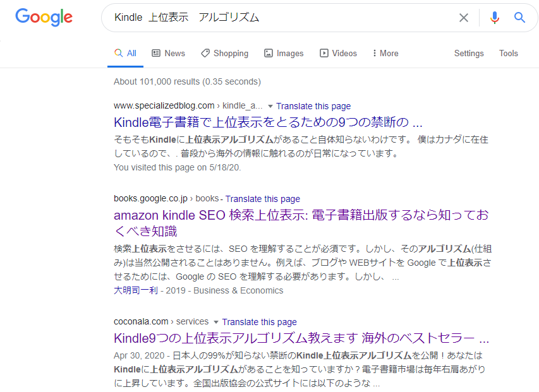Expand dropdown arrow beside specializedblog.com URL
This screenshot has height=392, width=539.
(270, 107)
